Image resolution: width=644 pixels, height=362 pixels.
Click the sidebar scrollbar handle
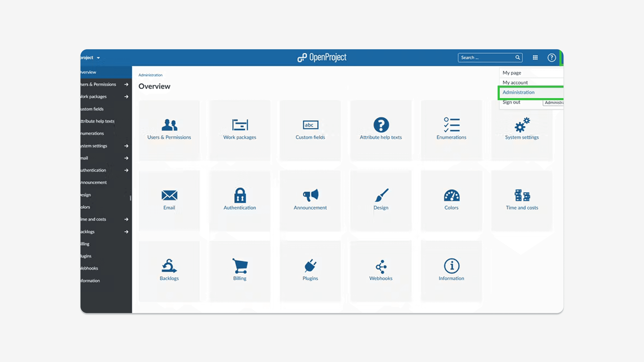(130, 198)
